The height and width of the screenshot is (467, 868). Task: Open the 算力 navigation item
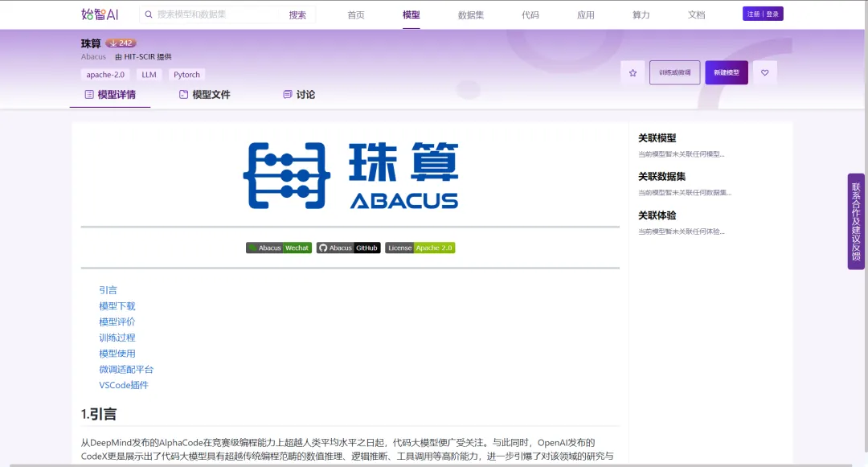coord(641,15)
